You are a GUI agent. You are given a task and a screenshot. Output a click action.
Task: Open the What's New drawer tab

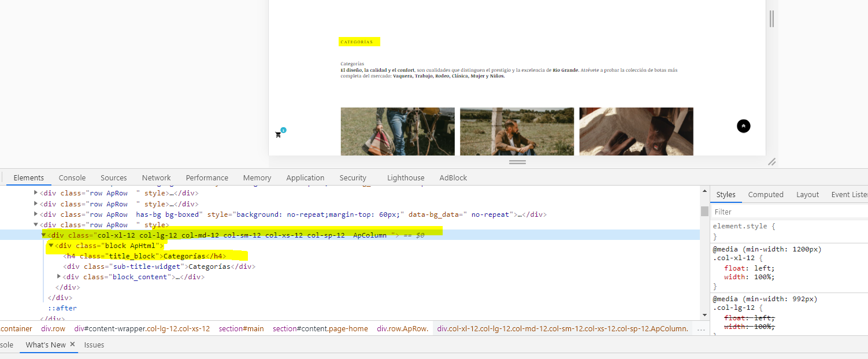[46, 345]
